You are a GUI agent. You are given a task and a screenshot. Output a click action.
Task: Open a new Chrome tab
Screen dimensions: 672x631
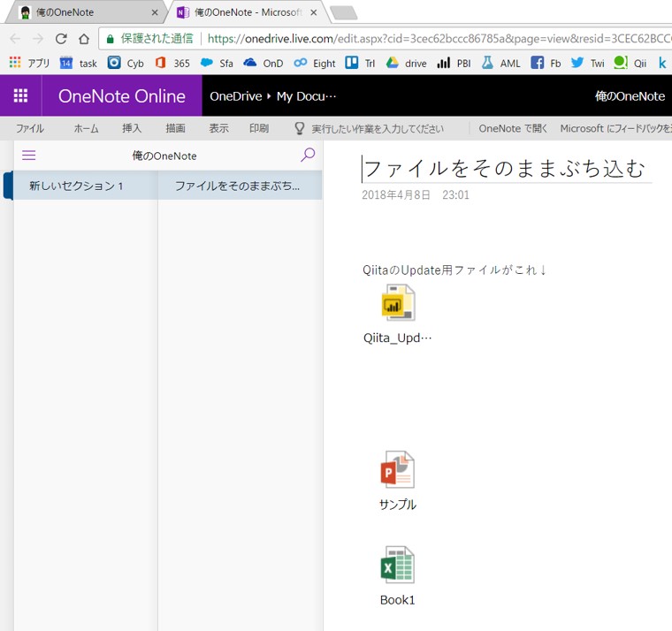point(343,13)
